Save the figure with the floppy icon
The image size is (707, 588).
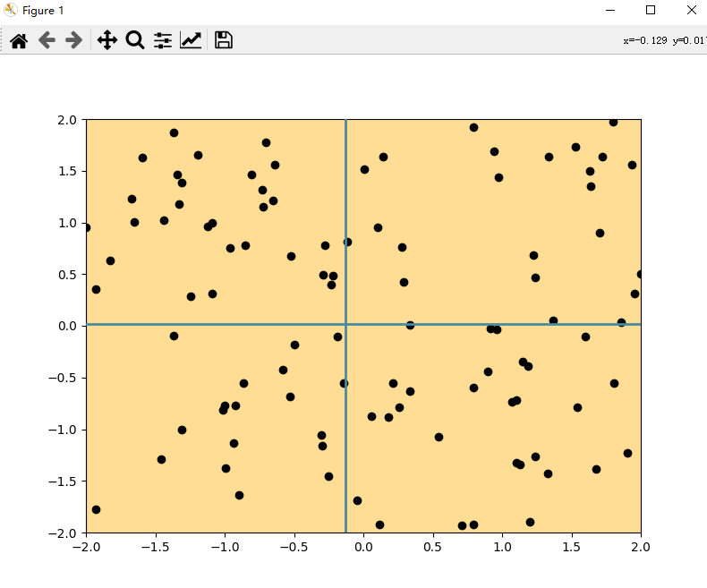pos(223,40)
